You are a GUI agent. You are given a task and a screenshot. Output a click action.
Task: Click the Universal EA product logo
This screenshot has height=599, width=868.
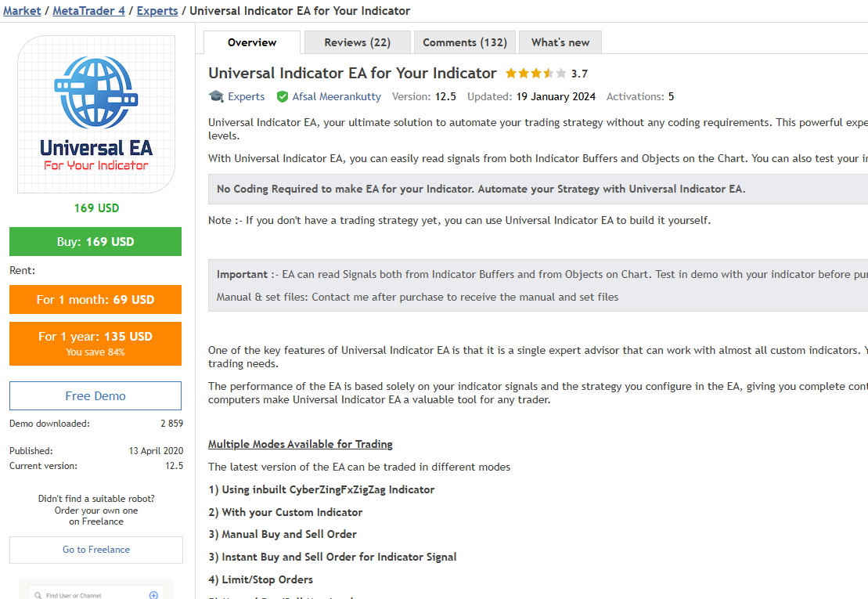point(96,114)
